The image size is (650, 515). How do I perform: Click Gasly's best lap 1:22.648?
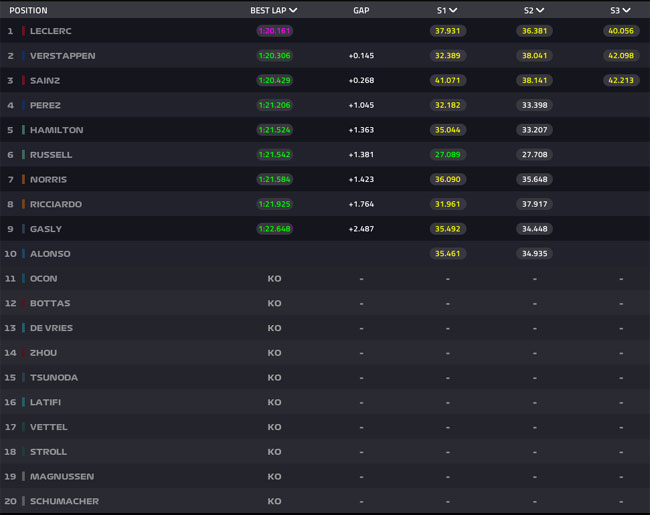pyautogui.click(x=274, y=229)
